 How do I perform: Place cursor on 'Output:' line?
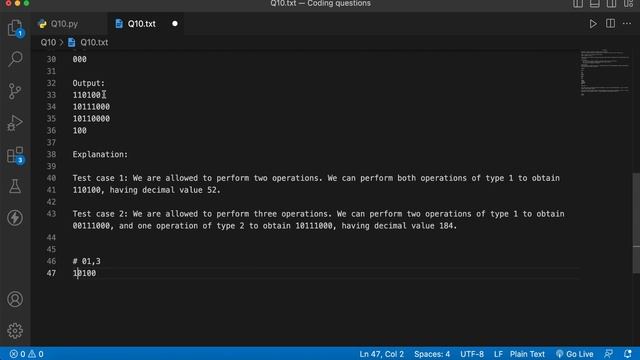89,83
